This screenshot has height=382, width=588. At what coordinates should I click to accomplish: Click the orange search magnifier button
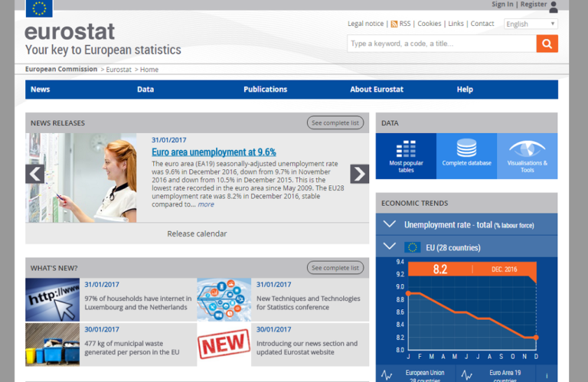(x=547, y=44)
